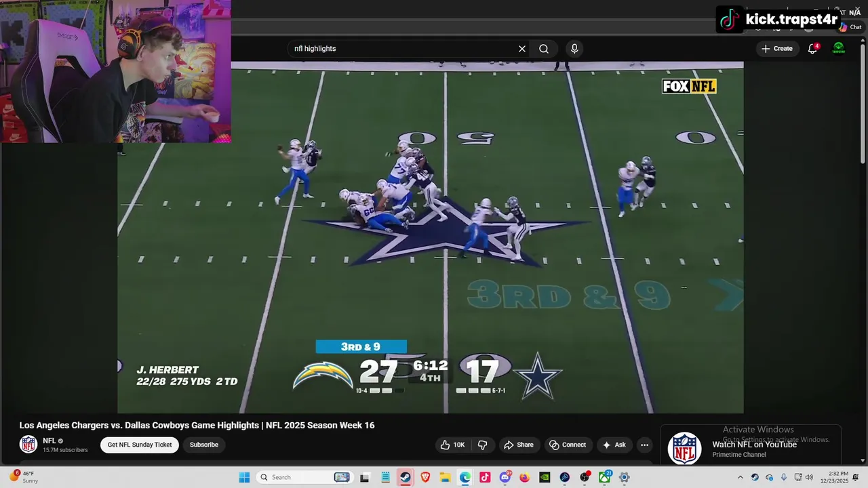Open the Notepad taskbar icon
Image resolution: width=868 pixels, height=488 pixels.
pos(385,477)
